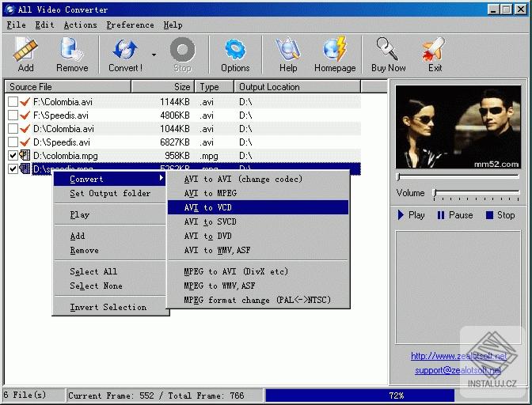Uncheck the D:\colombia.mpg checkbox
The height and width of the screenshot is (405, 532).
(13, 156)
